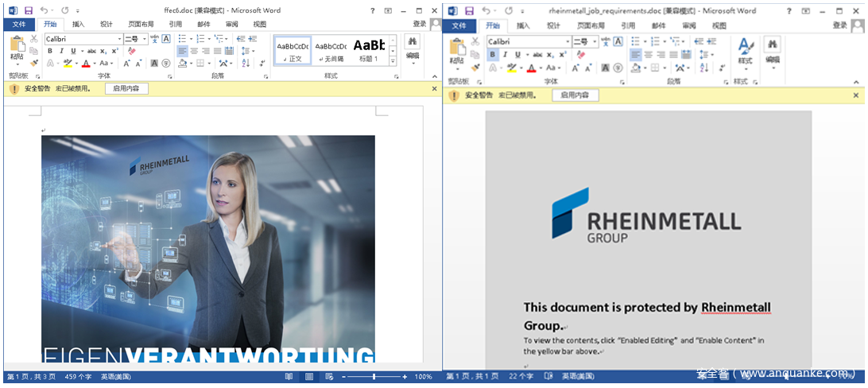Open the 插入 tab in the left window
Image resolution: width=868 pixels, height=388 pixels.
(78, 24)
